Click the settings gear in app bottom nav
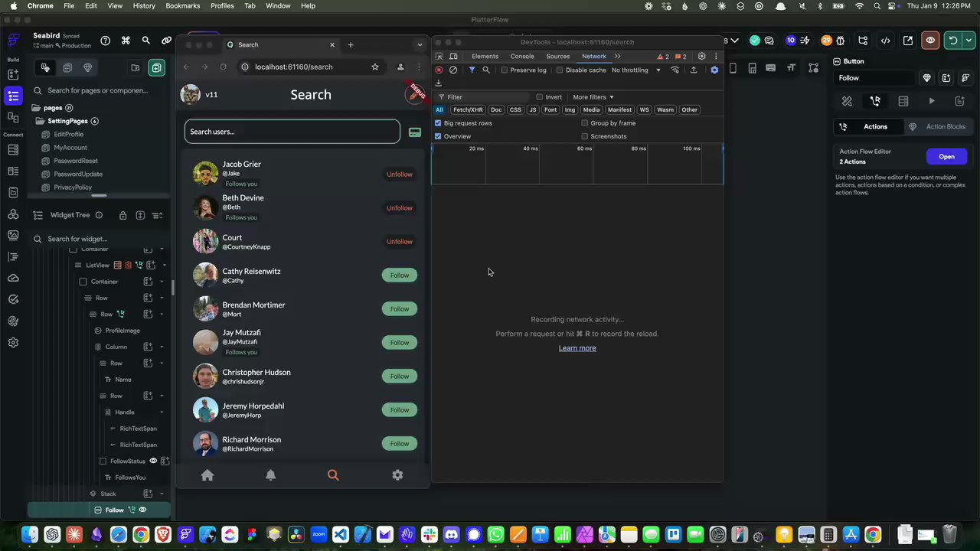 (x=397, y=475)
